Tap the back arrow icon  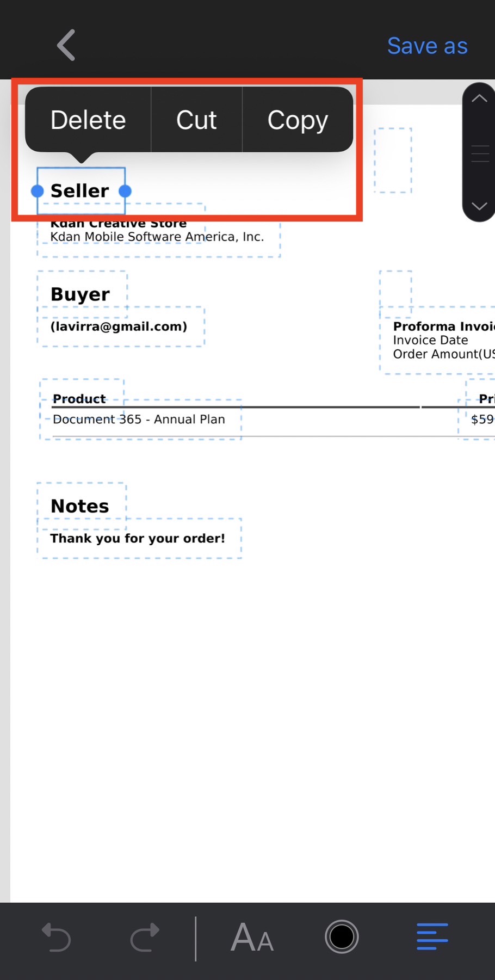point(66,45)
